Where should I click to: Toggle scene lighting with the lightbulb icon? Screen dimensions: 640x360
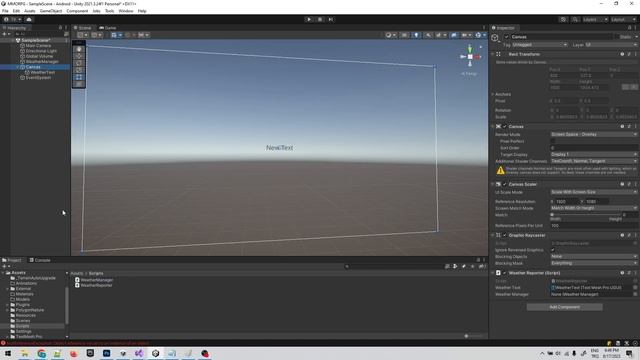coord(416,35)
